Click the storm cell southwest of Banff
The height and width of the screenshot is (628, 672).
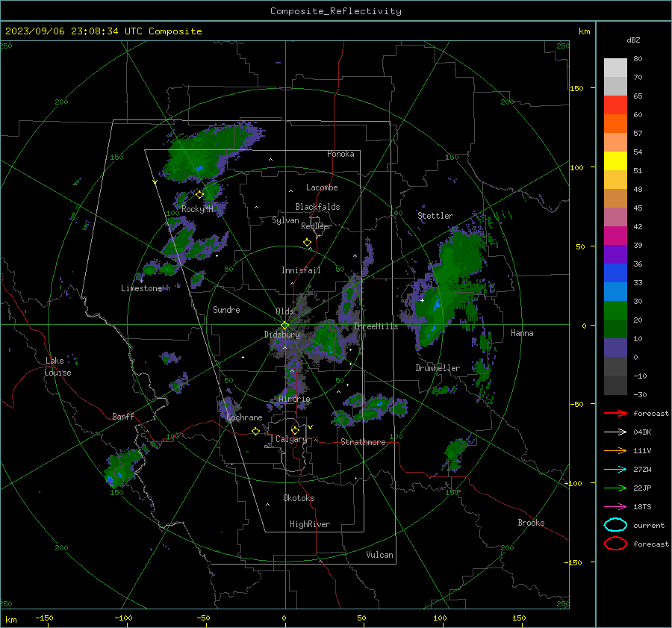click(123, 468)
